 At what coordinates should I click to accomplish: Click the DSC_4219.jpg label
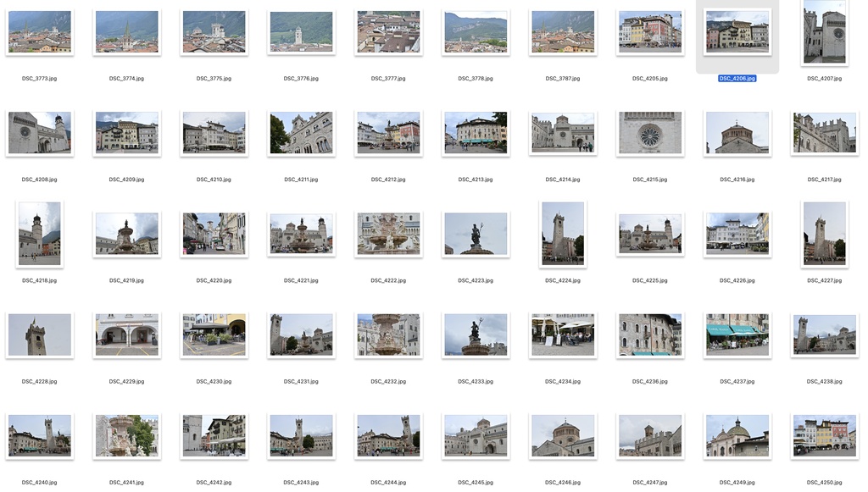pos(126,281)
